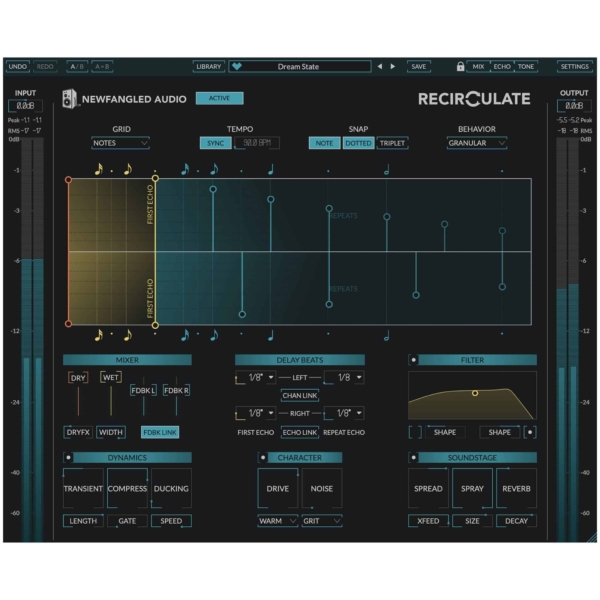The image size is (600, 600).
Task: Click the yellow first echo top handle
Action: (155, 178)
